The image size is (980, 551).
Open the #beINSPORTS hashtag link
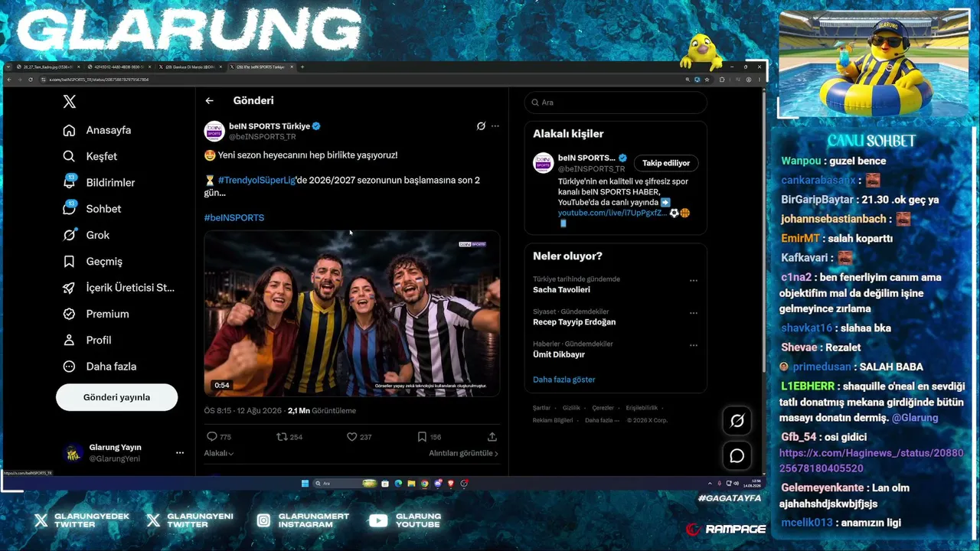(234, 218)
